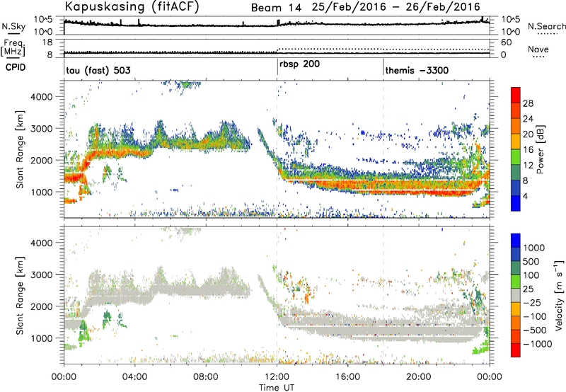The height and width of the screenshot is (392, 566).
Task: Click the 18:00 dashed marker in velocity panel
Action: (383, 295)
